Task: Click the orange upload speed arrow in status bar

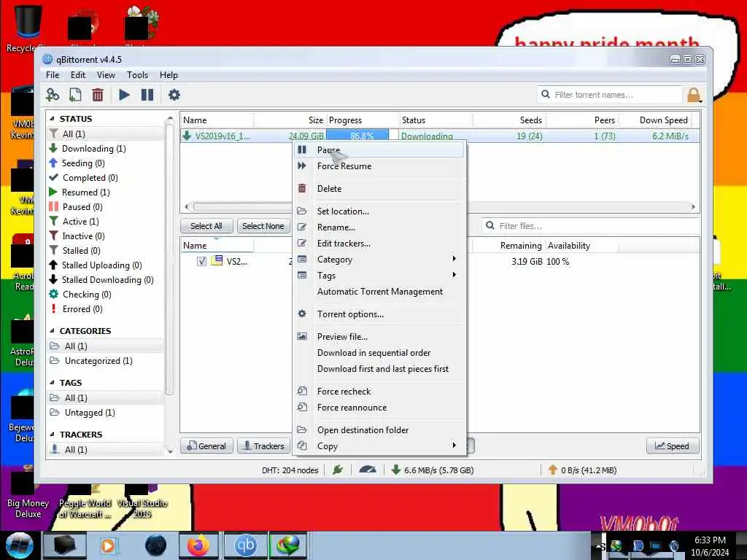Action: 553,470
